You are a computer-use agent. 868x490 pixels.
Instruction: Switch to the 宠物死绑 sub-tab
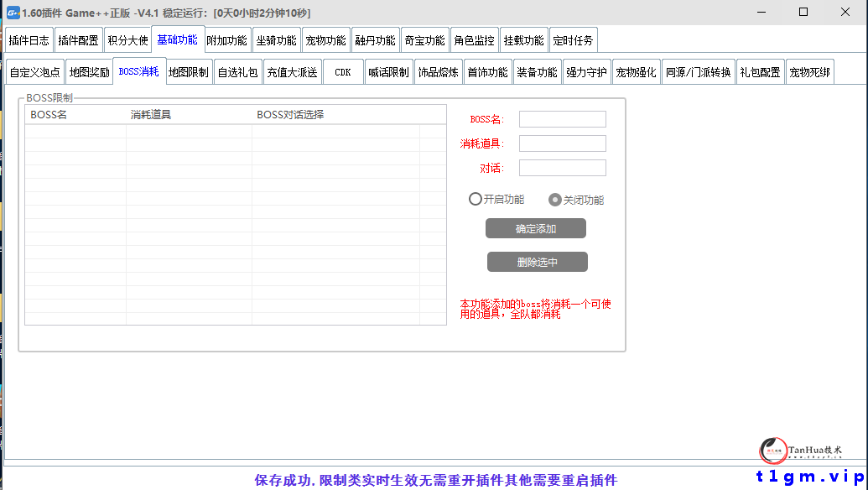click(809, 70)
